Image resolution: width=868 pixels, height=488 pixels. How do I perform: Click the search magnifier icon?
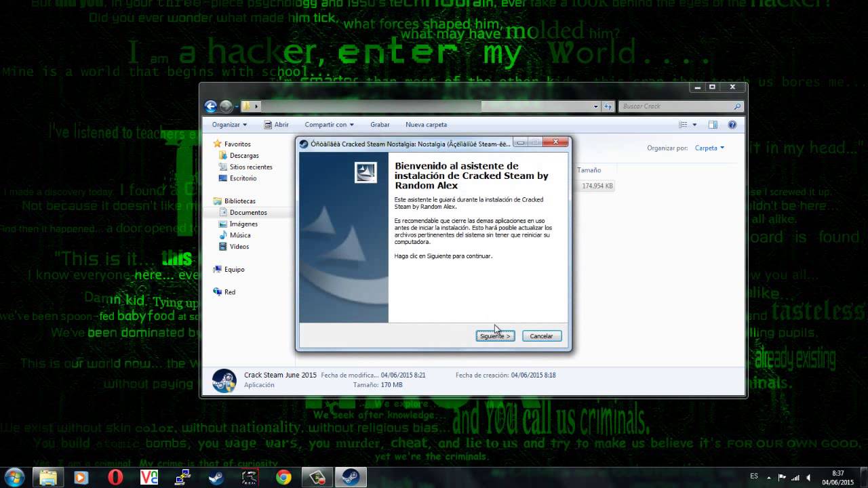[737, 106]
